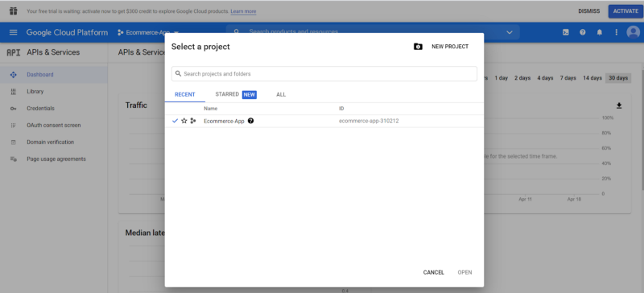Image resolution: width=644 pixels, height=293 pixels.
Task: Click the checkmark next to Ecommerce-App
Action: pyautogui.click(x=175, y=121)
